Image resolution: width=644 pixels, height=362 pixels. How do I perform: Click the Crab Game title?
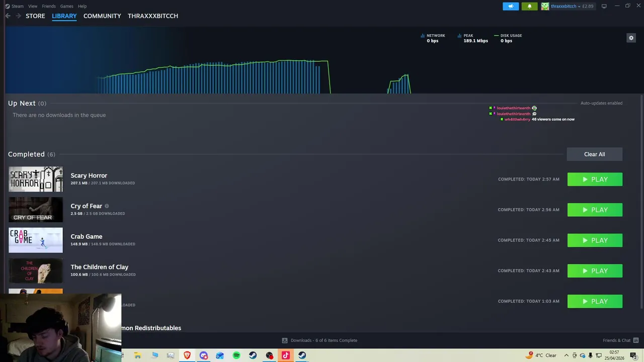(x=86, y=236)
